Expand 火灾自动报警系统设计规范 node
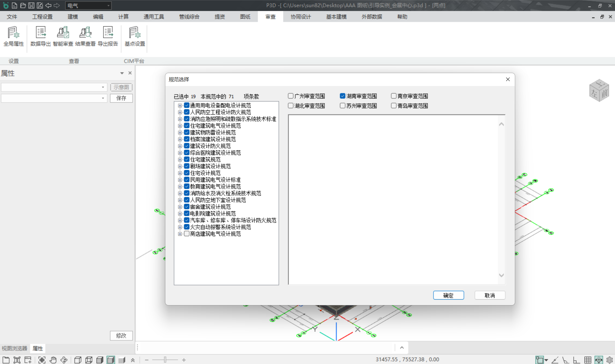615x364 pixels. point(180,227)
